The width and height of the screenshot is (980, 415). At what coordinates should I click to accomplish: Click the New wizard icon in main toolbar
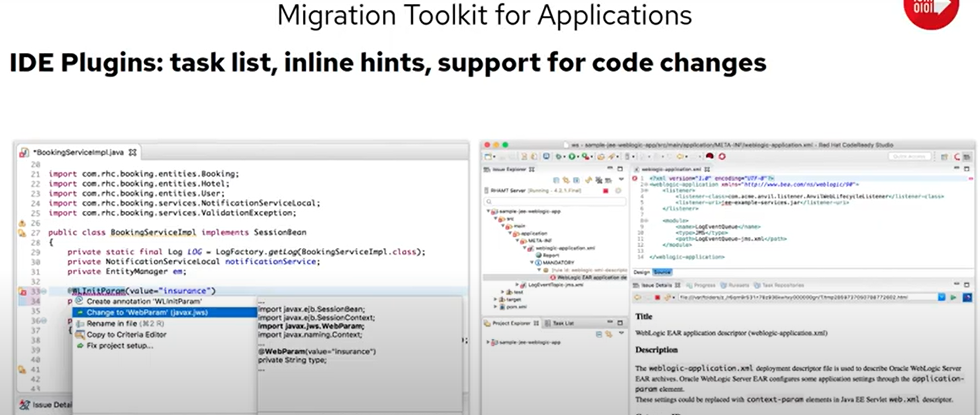(489, 157)
